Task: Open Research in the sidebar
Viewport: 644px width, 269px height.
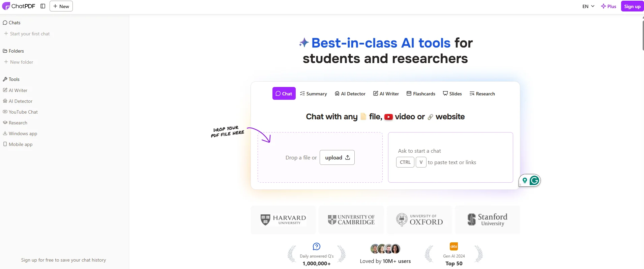Action: click(18, 123)
